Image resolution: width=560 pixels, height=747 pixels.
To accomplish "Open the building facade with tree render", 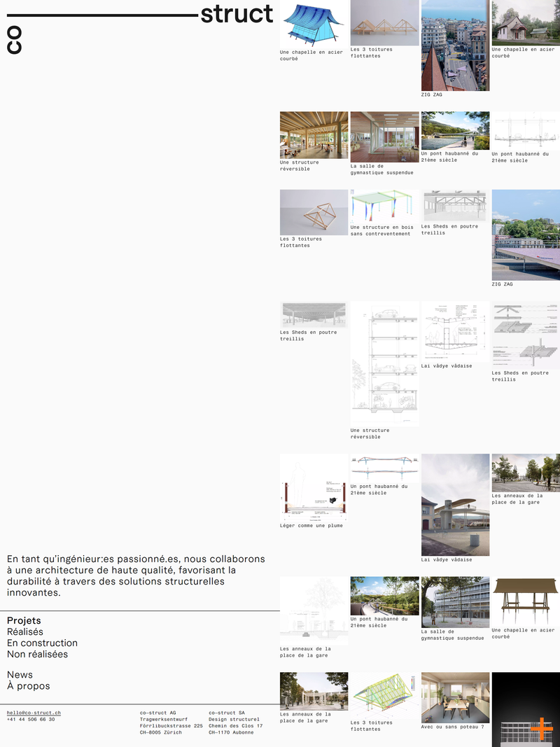I will 455,601.
